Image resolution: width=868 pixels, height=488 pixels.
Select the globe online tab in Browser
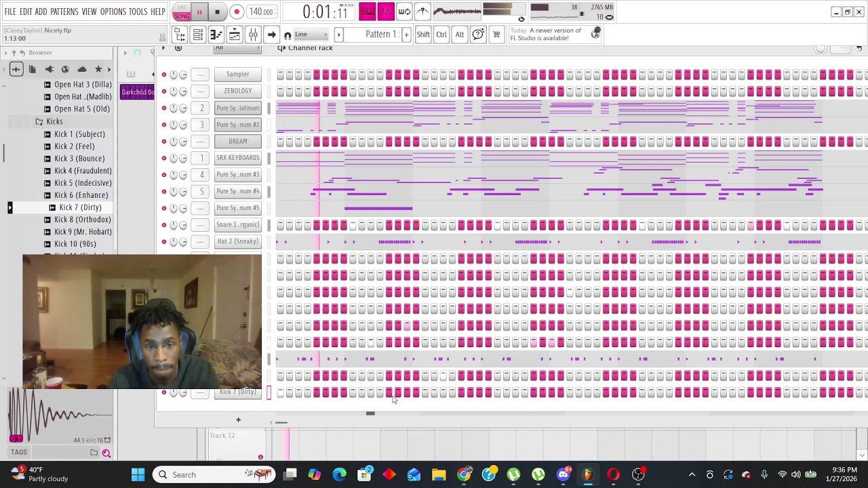coord(65,69)
